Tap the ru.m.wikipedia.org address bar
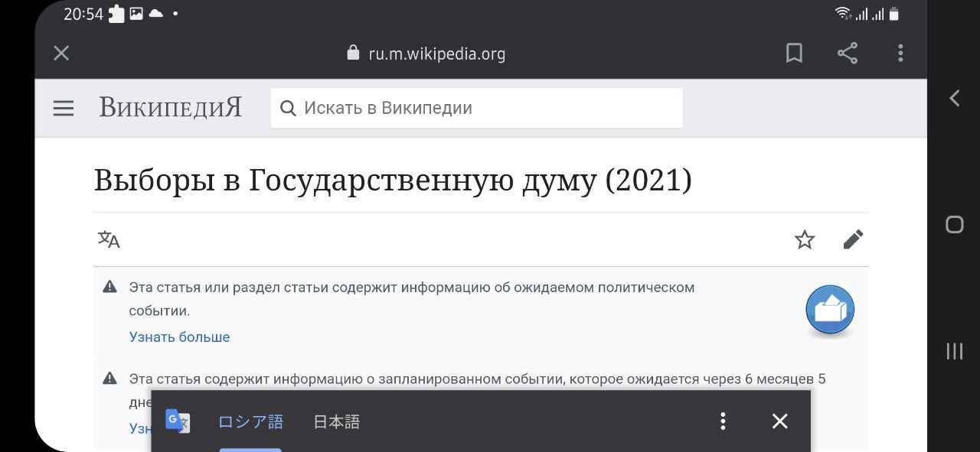980x452 pixels. [437, 54]
